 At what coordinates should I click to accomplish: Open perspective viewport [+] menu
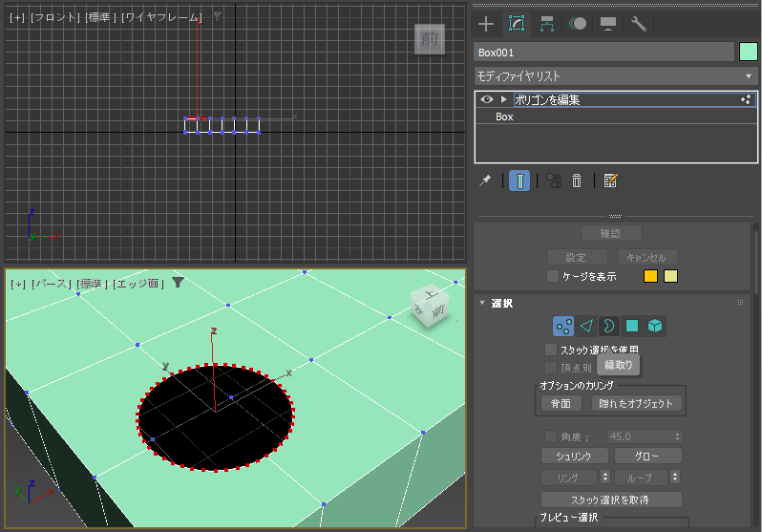(18, 284)
